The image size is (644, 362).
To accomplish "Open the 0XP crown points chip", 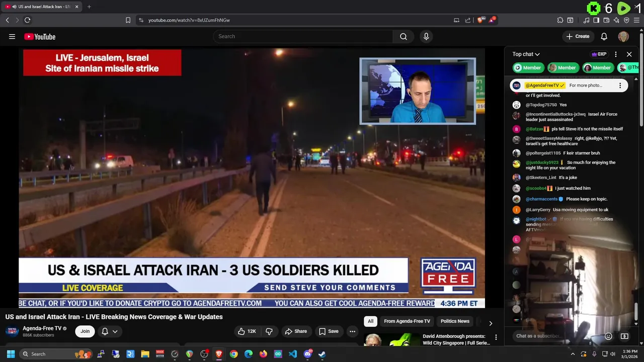I will click(x=599, y=54).
